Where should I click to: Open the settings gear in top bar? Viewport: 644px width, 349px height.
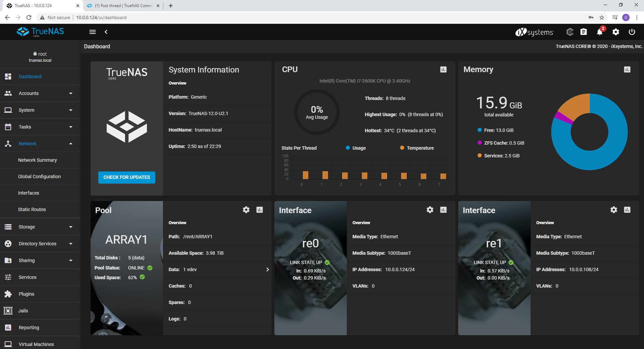[x=616, y=32]
